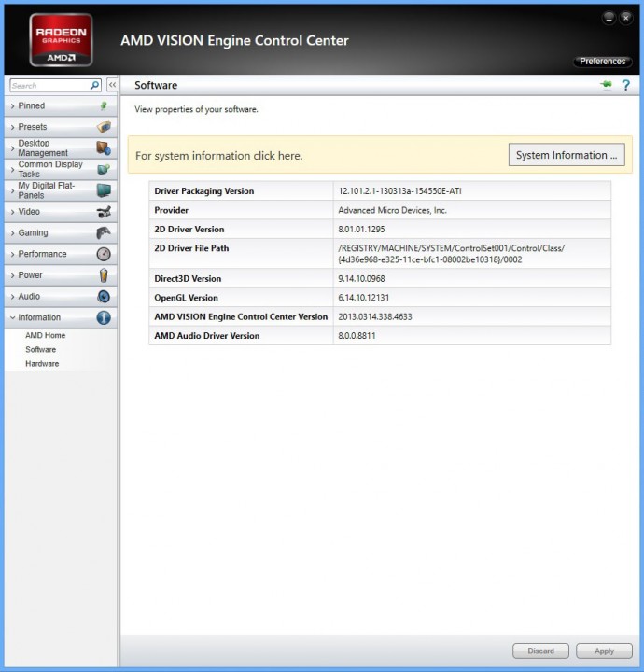Image resolution: width=644 pixels, height=672 pixels.
Task: Select Control Center Version value 2013.0314.338.4633
Action: (375, 316)
